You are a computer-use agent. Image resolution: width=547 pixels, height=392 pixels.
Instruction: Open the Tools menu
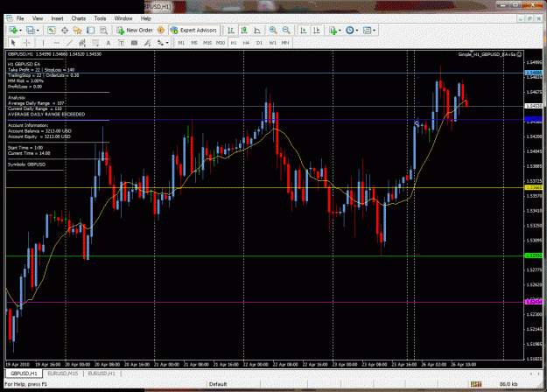100,18
